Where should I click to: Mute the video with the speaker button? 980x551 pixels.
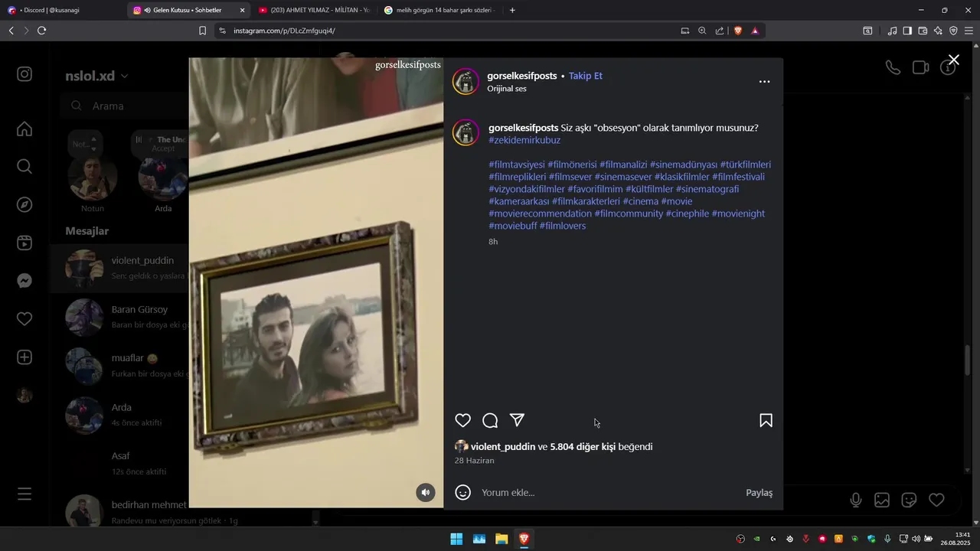pos(426,492)
